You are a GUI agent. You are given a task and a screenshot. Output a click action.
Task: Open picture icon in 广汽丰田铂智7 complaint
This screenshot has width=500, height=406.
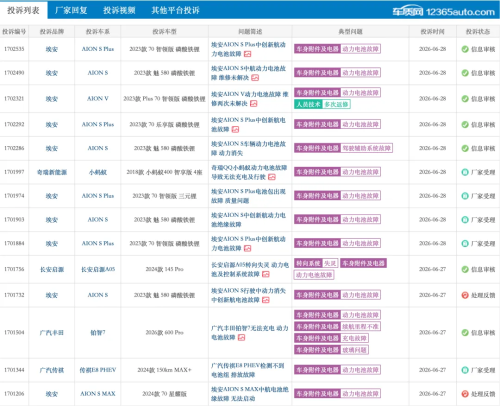[242, 338]
